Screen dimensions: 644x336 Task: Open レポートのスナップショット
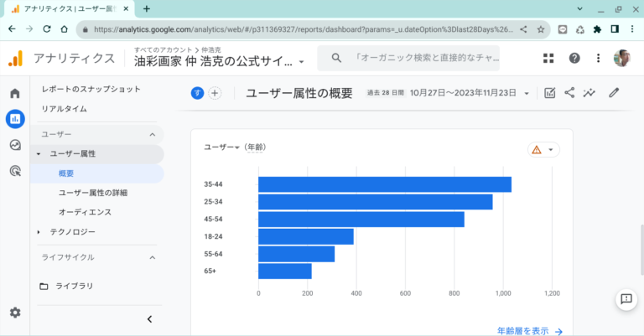[x=91, y=89]
